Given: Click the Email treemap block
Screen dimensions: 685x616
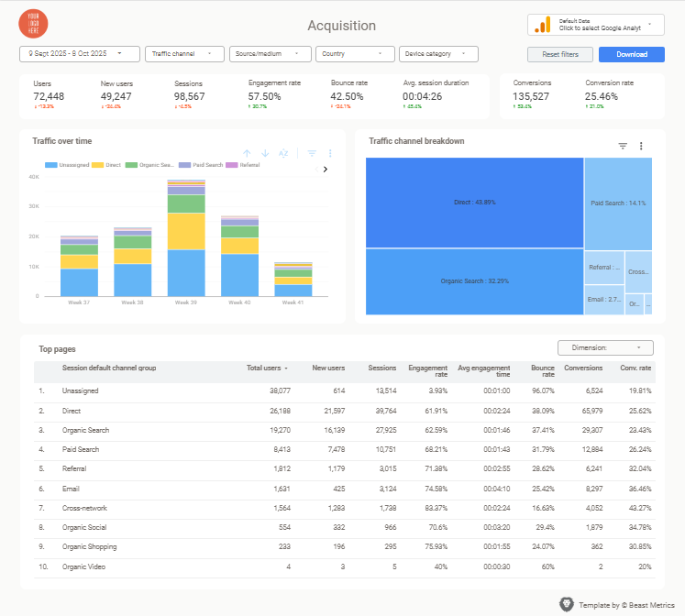Looking at the screenshot, I should 604,300.
